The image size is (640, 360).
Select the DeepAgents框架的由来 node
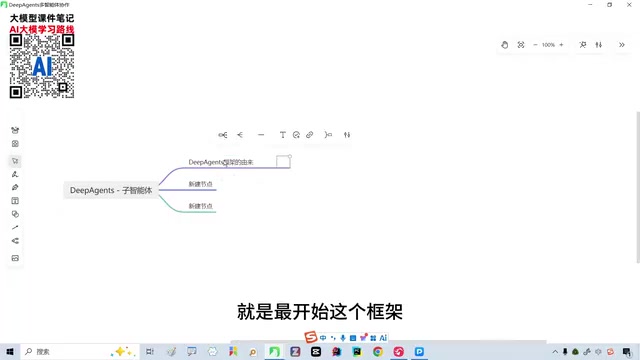221,162
